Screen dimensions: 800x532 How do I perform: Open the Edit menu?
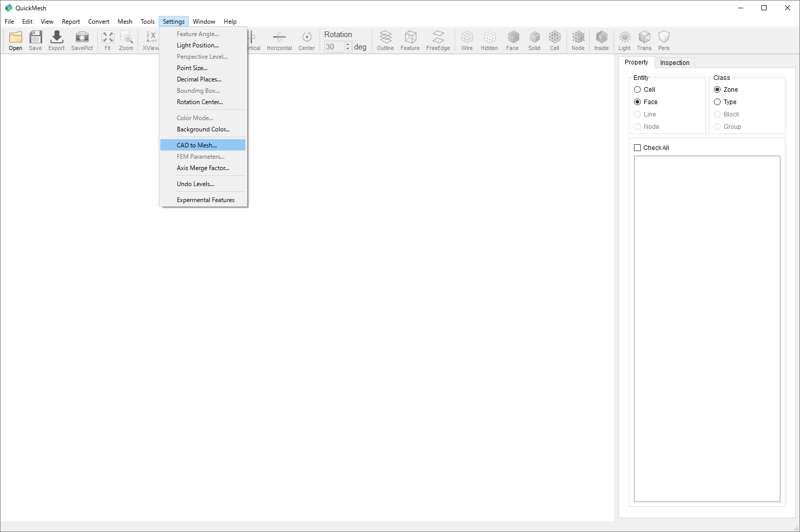(27, 22)
